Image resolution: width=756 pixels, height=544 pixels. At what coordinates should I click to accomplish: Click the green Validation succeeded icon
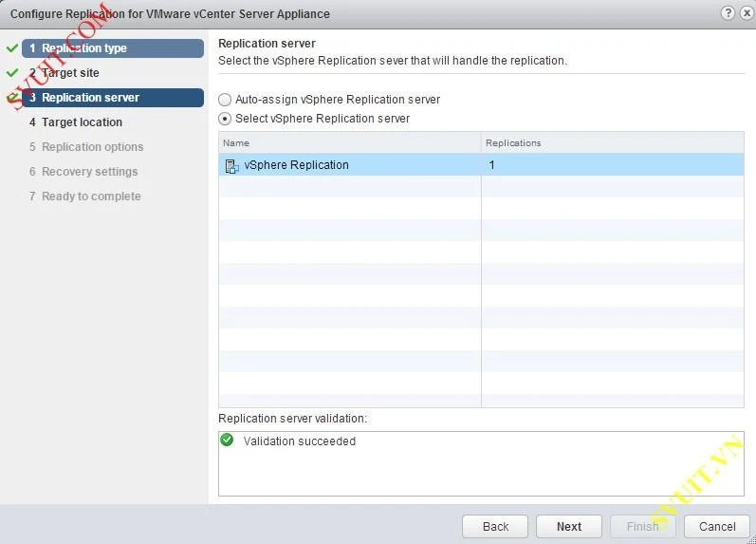click(227, 440)
